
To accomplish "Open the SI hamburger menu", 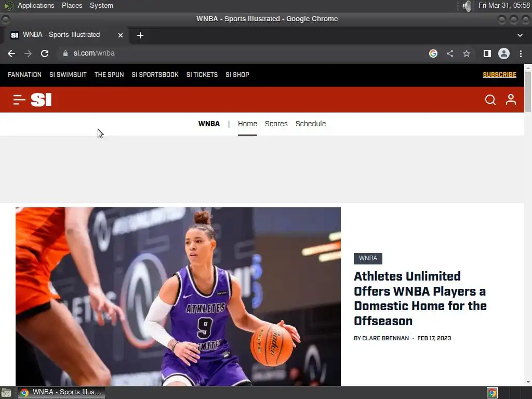I will [19, 100].
